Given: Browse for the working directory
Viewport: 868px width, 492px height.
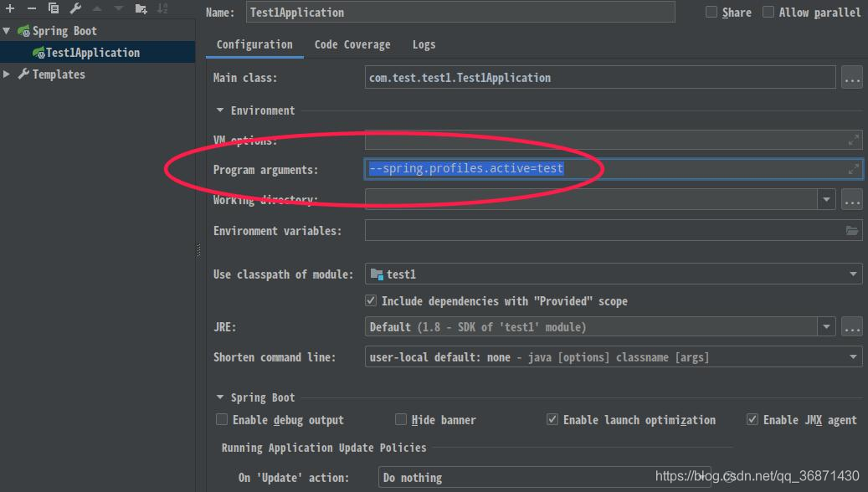Looking at the screenshot, I should 852,200.
